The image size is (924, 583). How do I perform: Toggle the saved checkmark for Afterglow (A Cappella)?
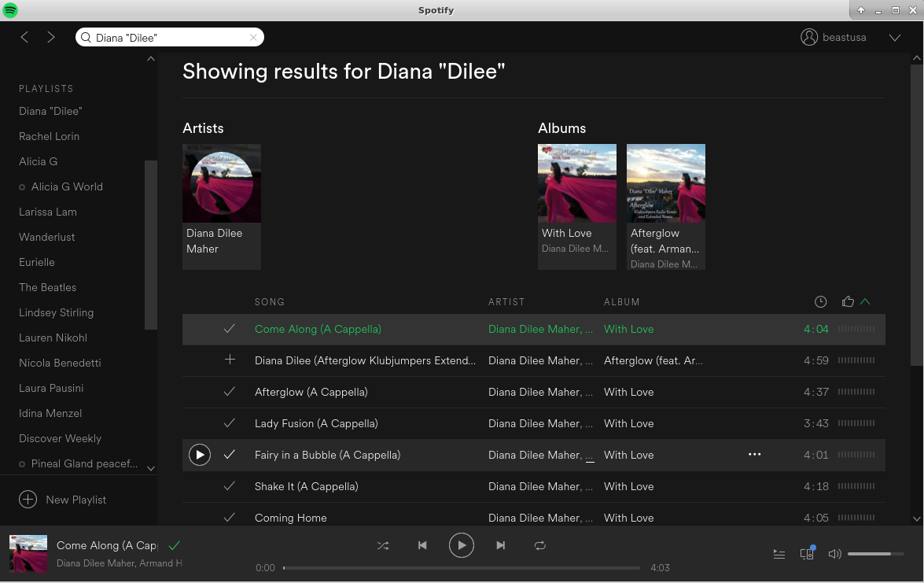point(230,391)
